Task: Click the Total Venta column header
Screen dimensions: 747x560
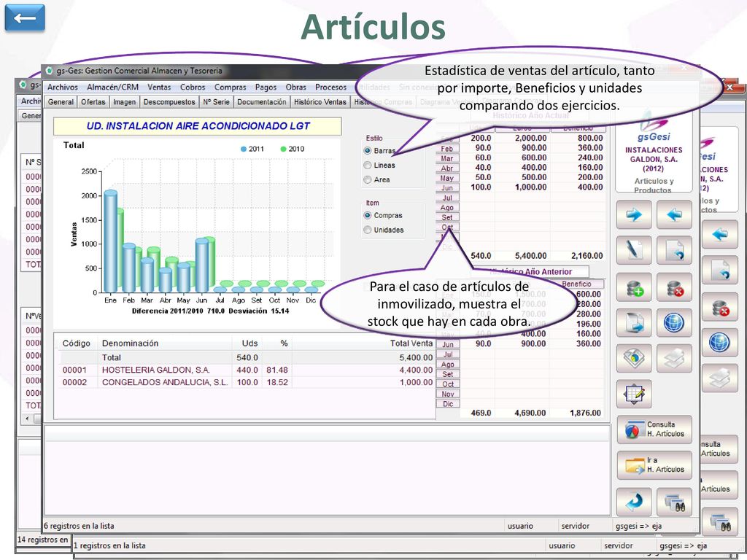Action: (411, 343)
